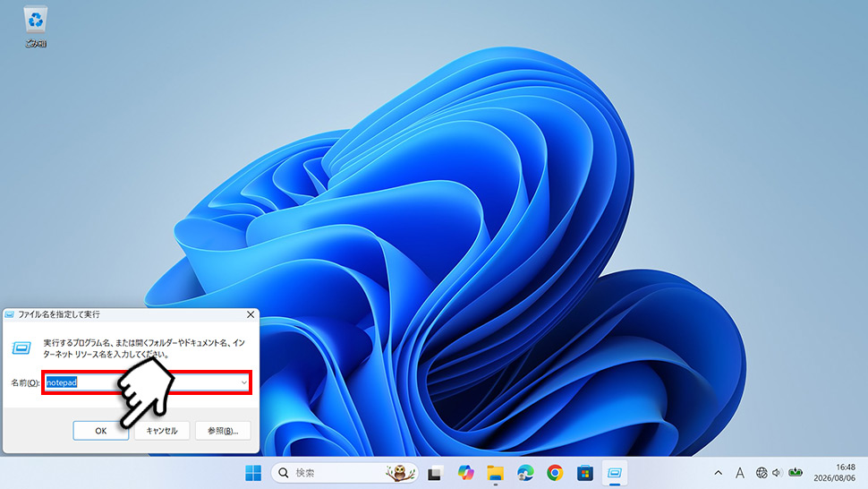This screenshot has height=489, width=868.
Task: Toggle the IME input mode A indicator
Action: pyautogui.click(x=739, y=473)
